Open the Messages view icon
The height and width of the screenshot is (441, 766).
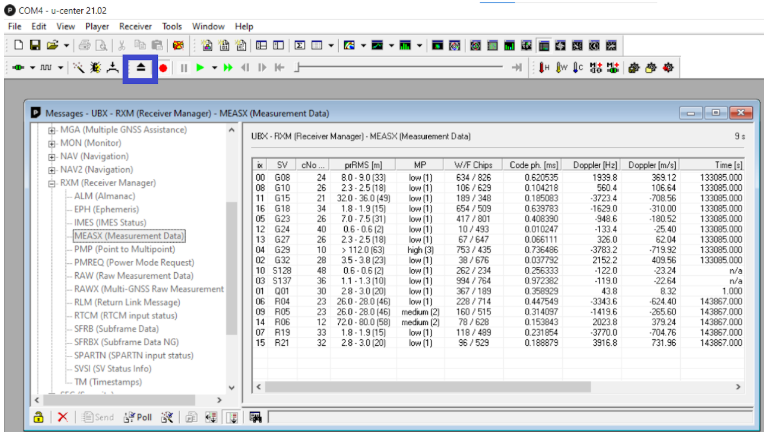pyautogui.click(x=261, y=45)
